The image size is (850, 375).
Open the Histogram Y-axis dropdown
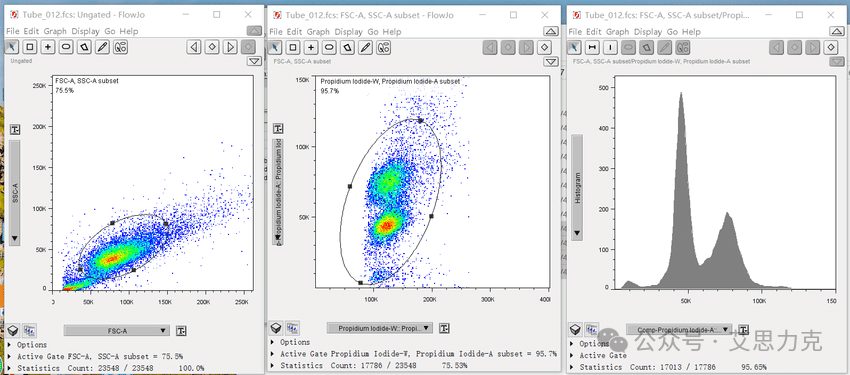point(577,188)
